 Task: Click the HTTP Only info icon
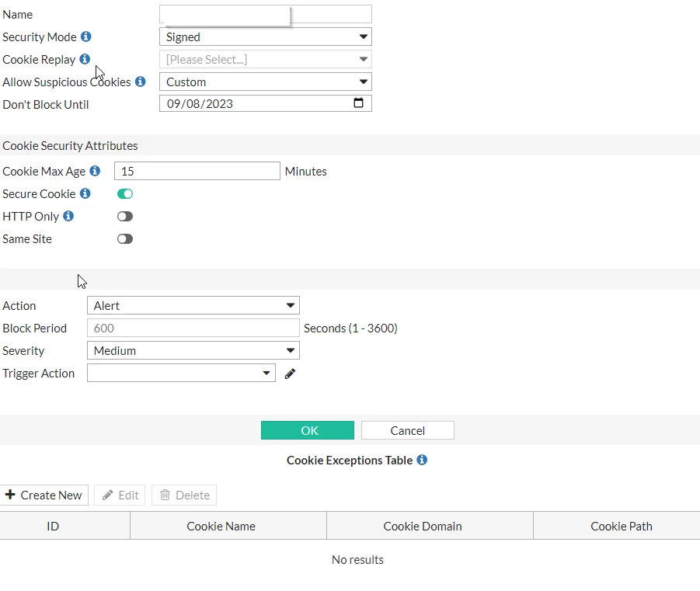[68, 216]
